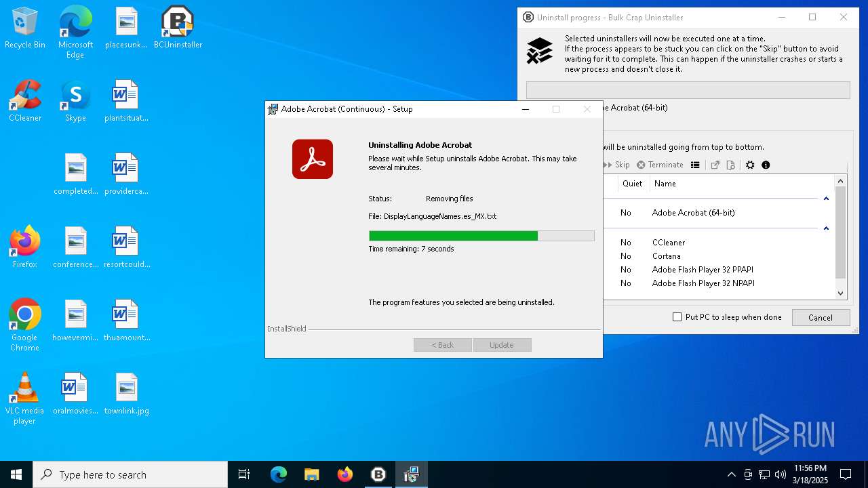Image resolution: width=868 pixels, height=488 pixels.
Task: Click the open-in-external-window icon in toolbar
Action: pos(715,165)
